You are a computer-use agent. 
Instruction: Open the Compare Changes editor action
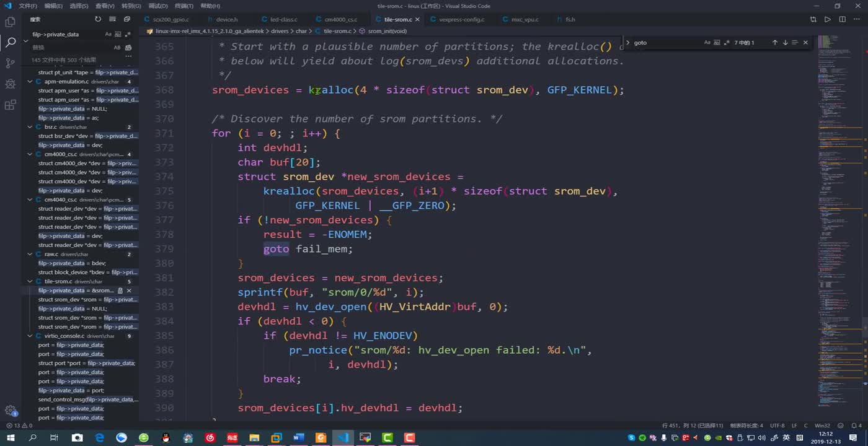(813, 19)
